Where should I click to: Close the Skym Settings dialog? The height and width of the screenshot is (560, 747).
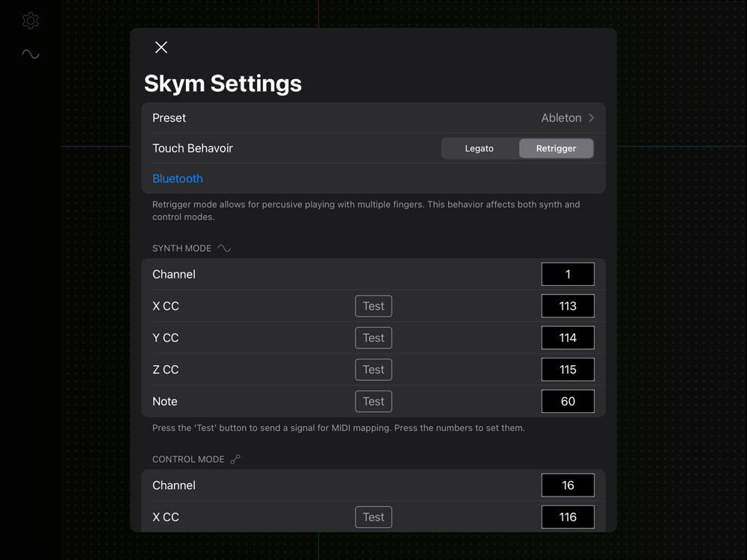[x=161, y=47]
